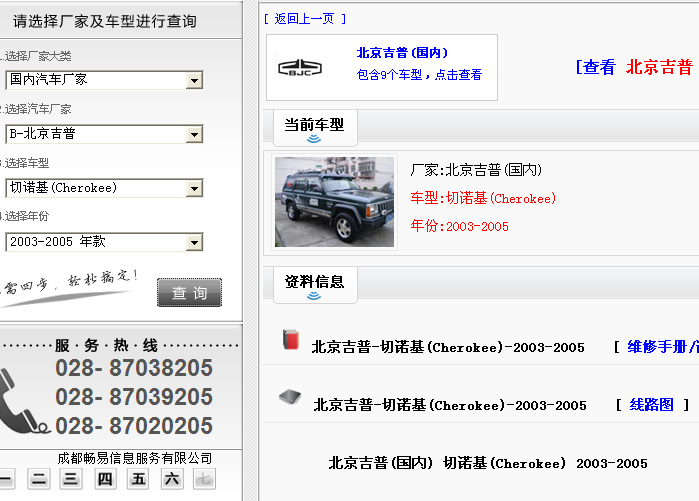Click the wiring row title 北京吉普-切诺基(Cherokee)-2003-2005

[x=450, y=405]
